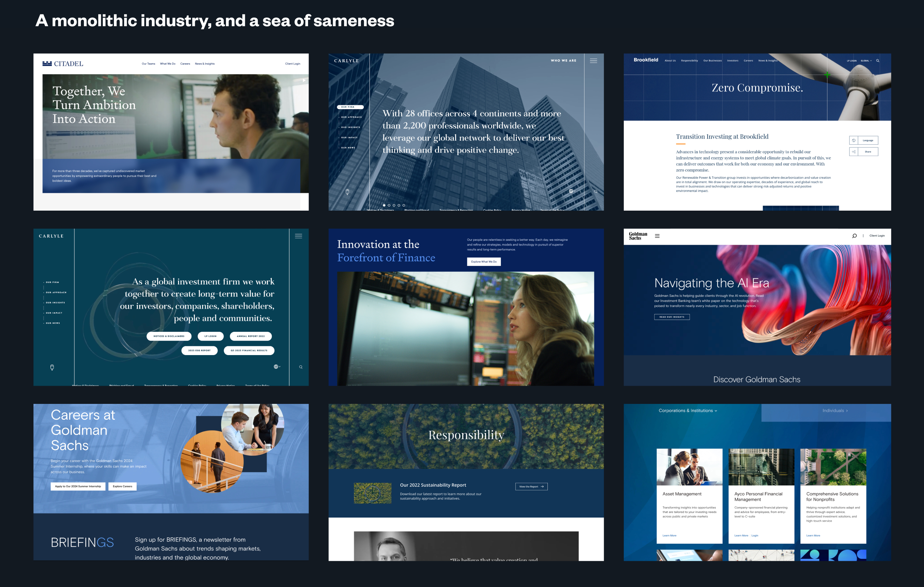Open the Goldman Sachs hamburger menu icon
The width and height of the screenshot is (924, 587).
pyautogui.click(x=657, y=236)
